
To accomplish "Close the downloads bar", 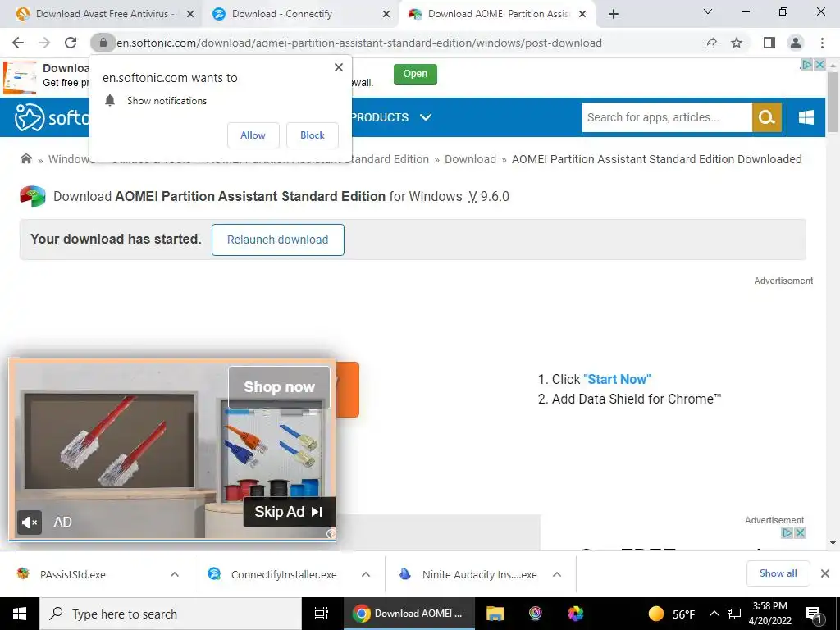I will [825, 573].
